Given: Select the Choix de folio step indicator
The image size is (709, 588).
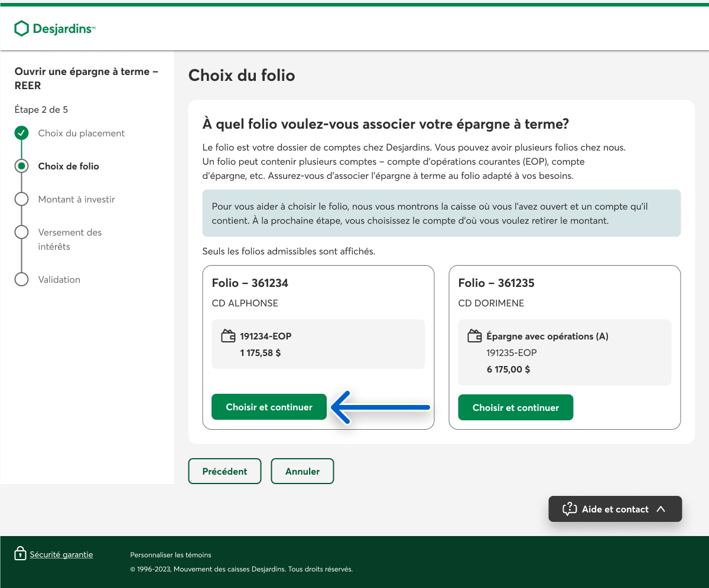Looking at the screenshot, I should 21,166.
